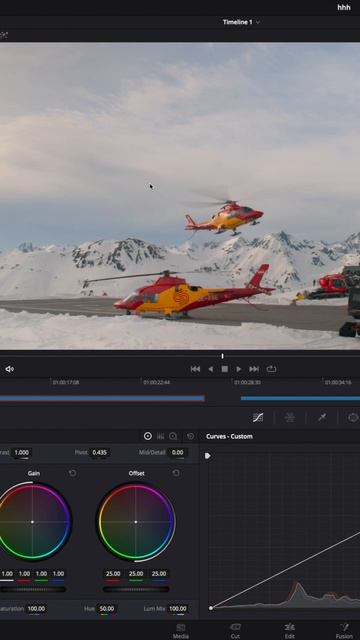Click the Pivot value field 0.435
The width and height of the screenshot is (360, 640).
coord(100,452)
